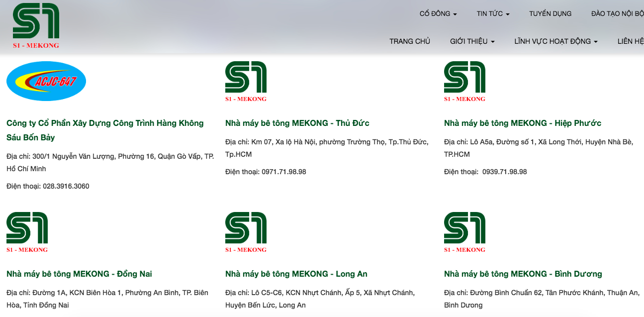Expand the Tin Tức dropdown menu
644x317 pixels.
(x=493, y=14)
